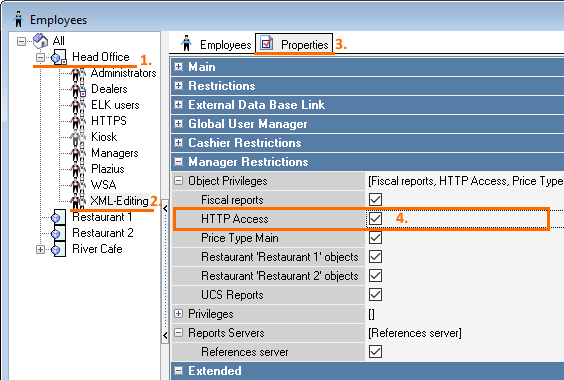Toggle the Price Type Main checkbox
This screenshot has width=564, height=380.
coord(375,238)
